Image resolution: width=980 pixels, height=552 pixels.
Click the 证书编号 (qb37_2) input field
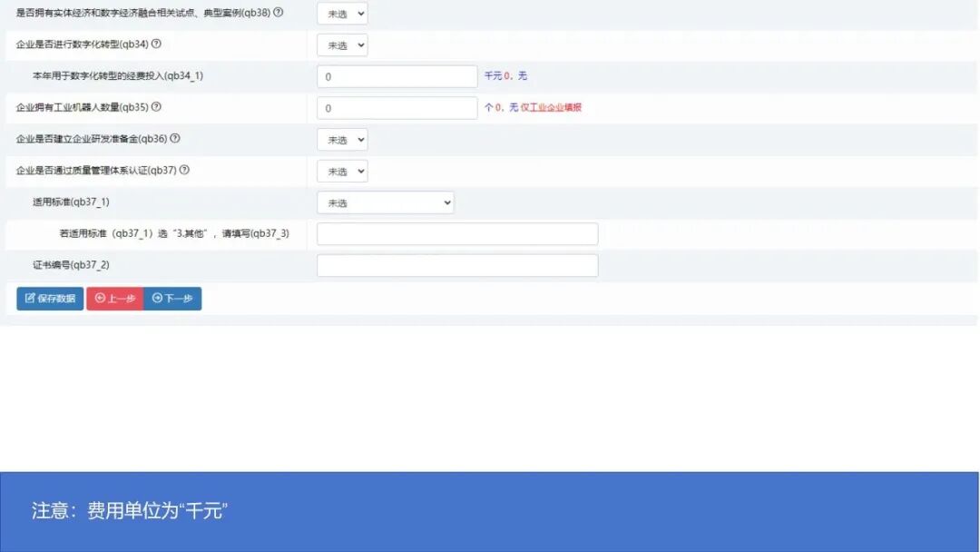click(x=456, y=265)
